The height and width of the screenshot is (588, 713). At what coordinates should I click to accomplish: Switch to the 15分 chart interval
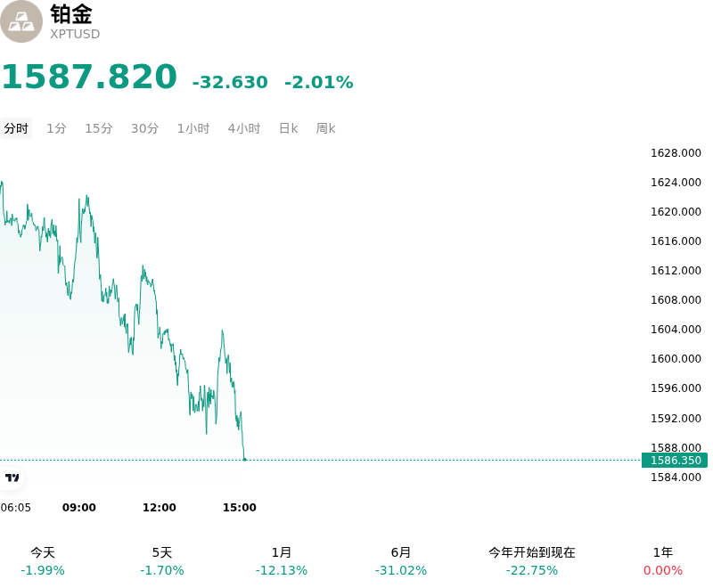(99, 128)
